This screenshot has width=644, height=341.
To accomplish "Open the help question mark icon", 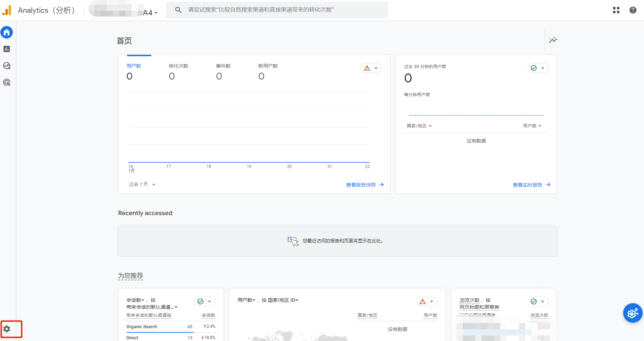I will pyautogui.click(x=633, y=10).
